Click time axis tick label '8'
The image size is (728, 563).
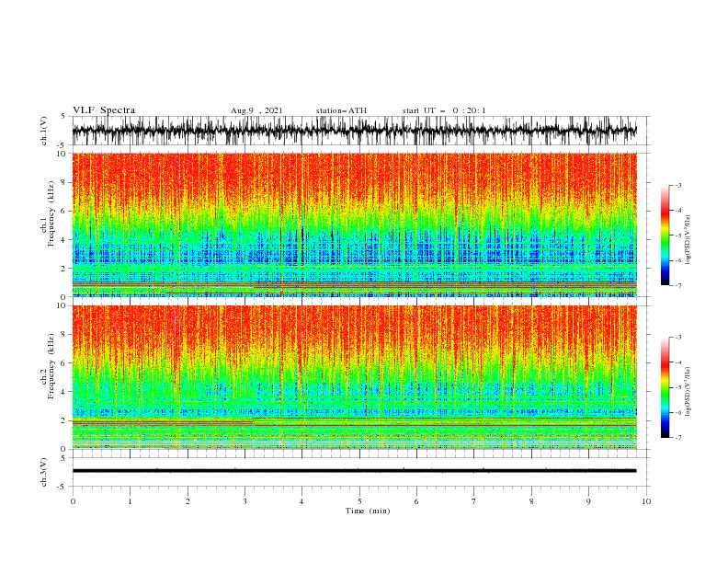[531, 501]
